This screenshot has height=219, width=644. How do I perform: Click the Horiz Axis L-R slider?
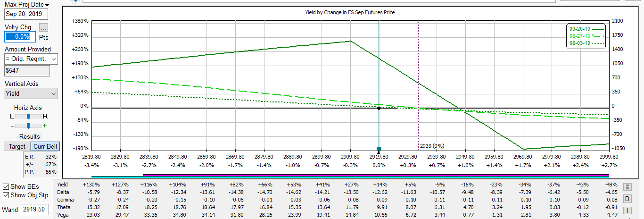(28, 116)
